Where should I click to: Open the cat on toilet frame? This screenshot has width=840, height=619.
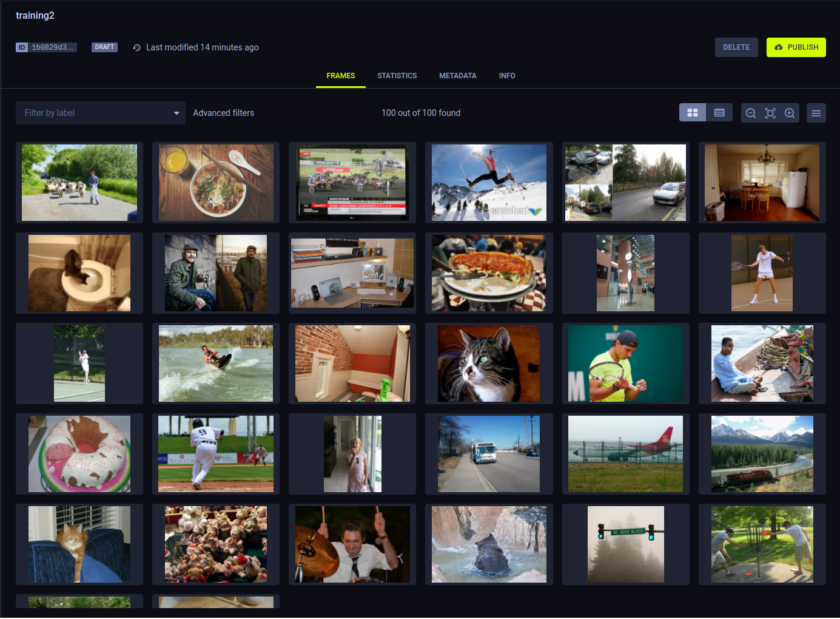(79, 273)
